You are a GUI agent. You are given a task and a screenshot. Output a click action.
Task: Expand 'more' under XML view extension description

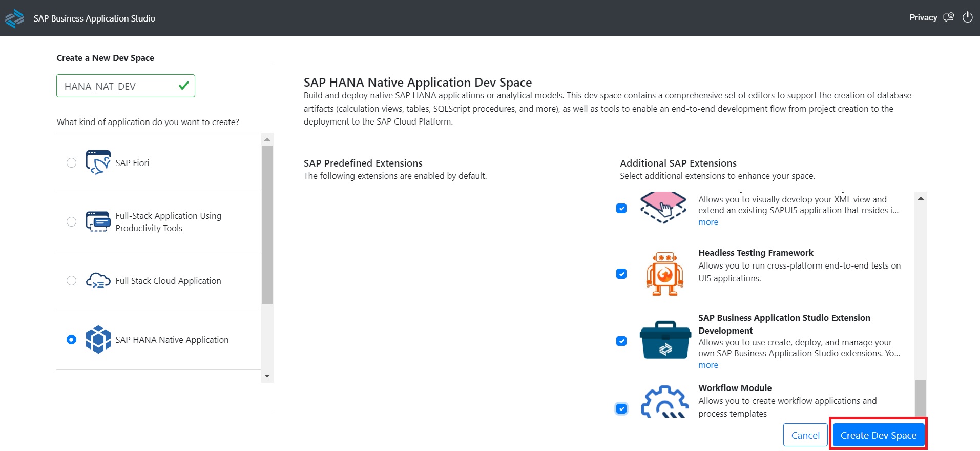tap(708, 222)
